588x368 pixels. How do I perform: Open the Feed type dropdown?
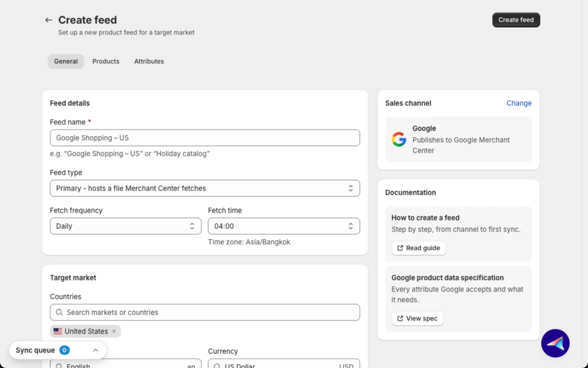[x=205, y=188]
